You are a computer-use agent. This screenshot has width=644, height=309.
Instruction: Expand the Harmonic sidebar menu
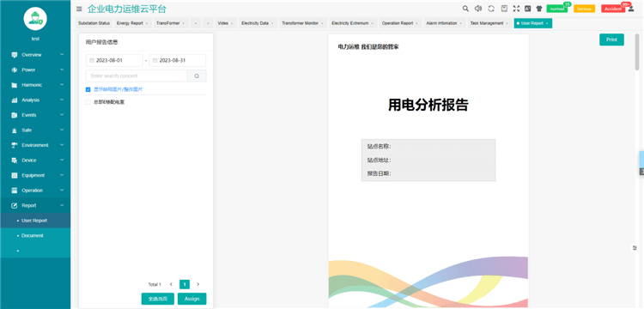[35, 85]
